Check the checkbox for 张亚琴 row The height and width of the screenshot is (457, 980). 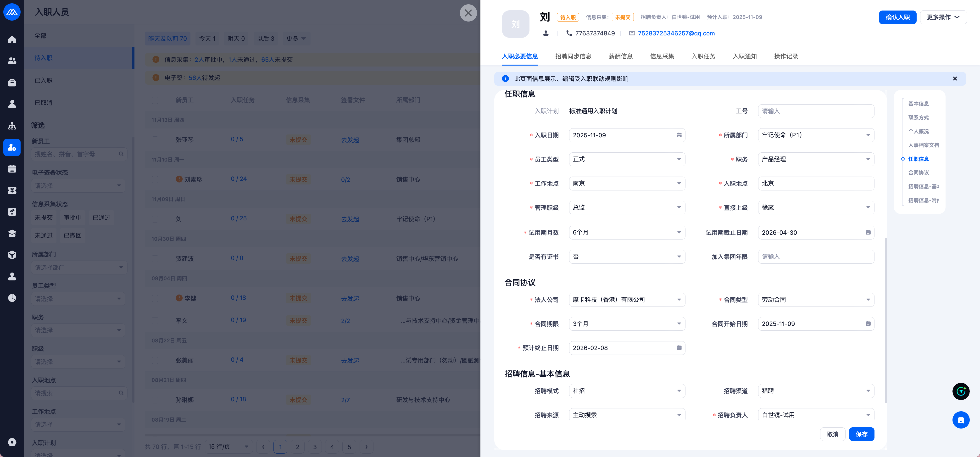[155, 140]
